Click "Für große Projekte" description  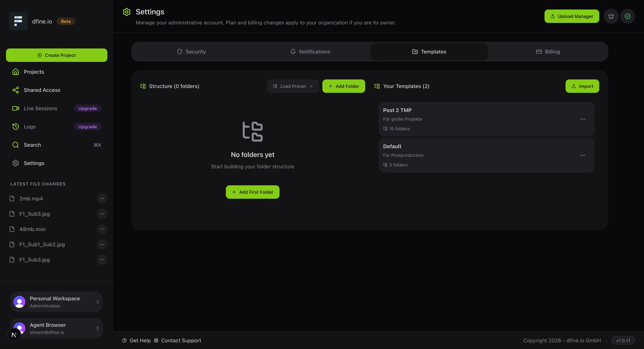click(x=402, y=119)
